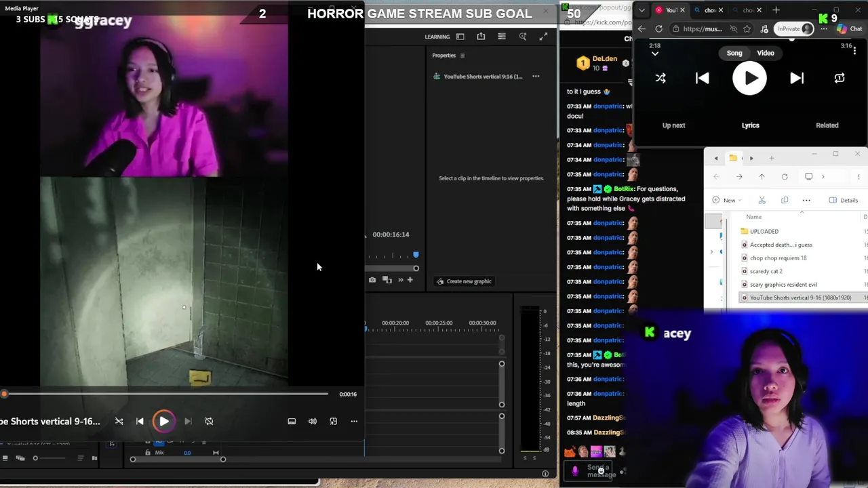Open LEARNING workspace in Premiere
Screen dimensions: 868x488
pyautogui.click(x=437, y=37)
